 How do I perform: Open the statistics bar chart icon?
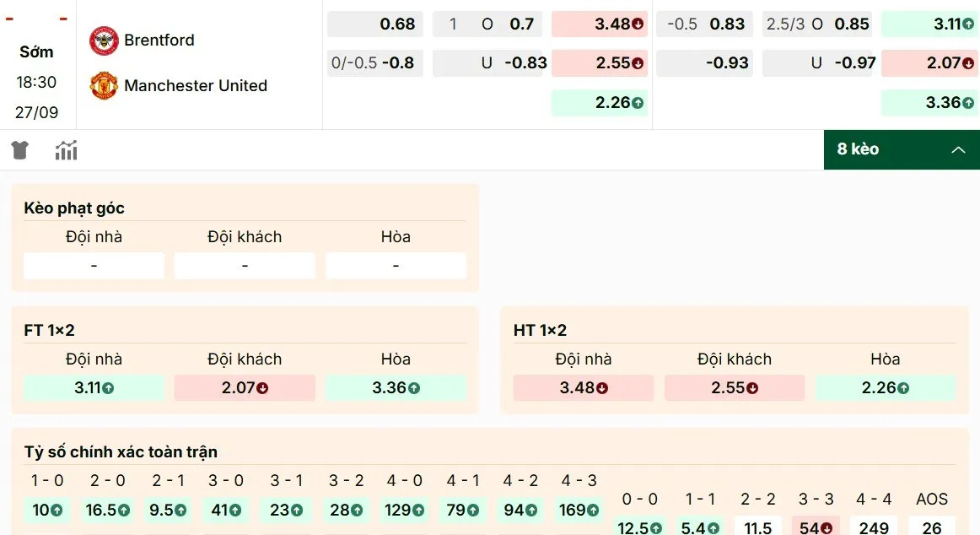tap(66, 149)
